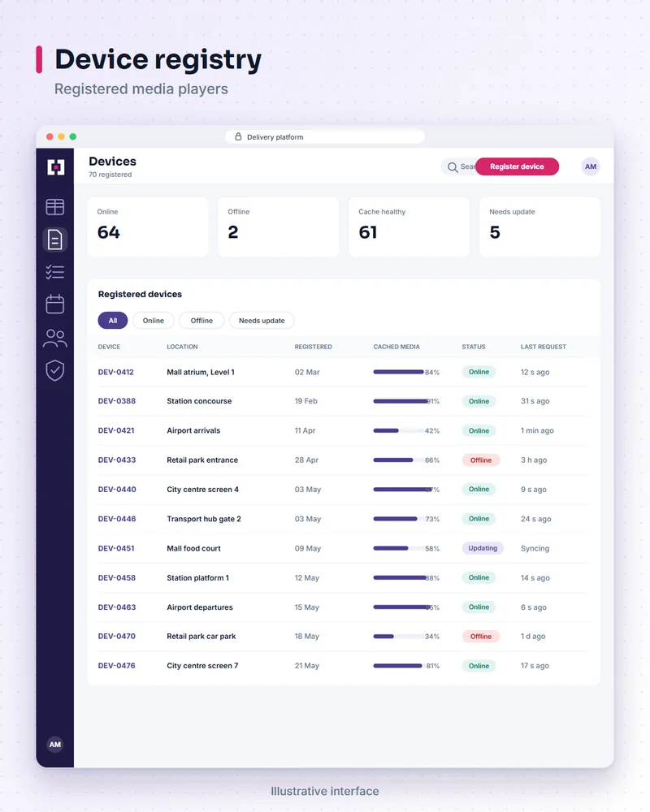Click the Delivery platform address bar
The height and width of the screenshot is (812, 650).
pos(325,136)
